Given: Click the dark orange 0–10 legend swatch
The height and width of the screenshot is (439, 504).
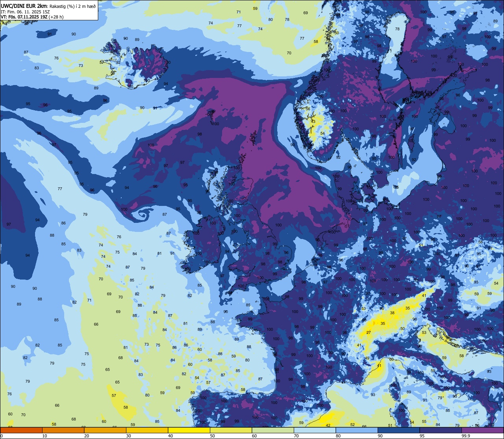Looking at the screenshot, I should point(21,430).
